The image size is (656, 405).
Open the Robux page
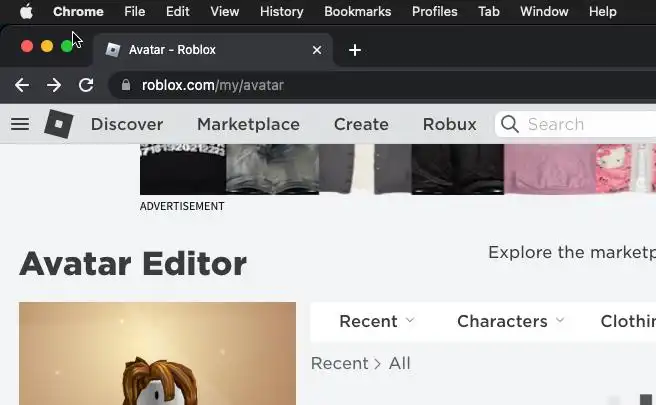450,125
